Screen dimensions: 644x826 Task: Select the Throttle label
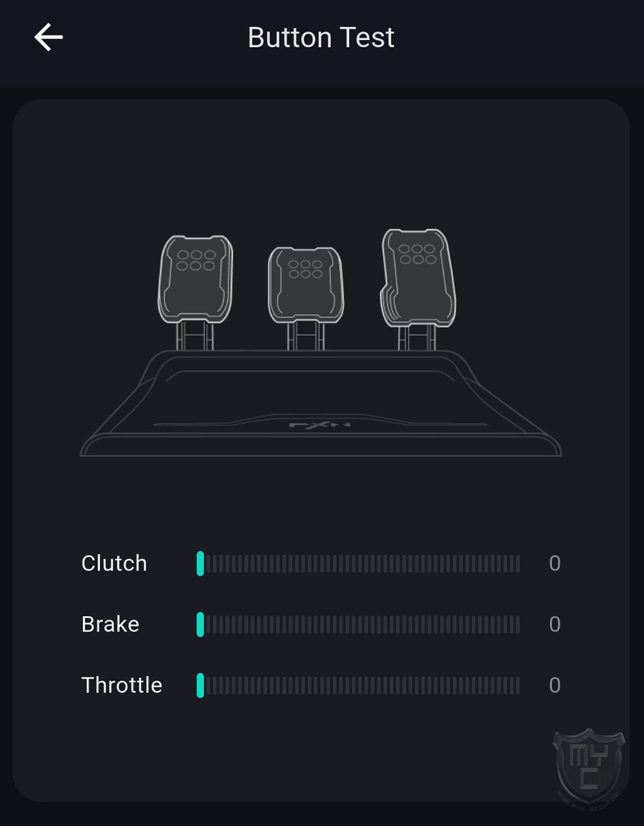pos(122,685)
